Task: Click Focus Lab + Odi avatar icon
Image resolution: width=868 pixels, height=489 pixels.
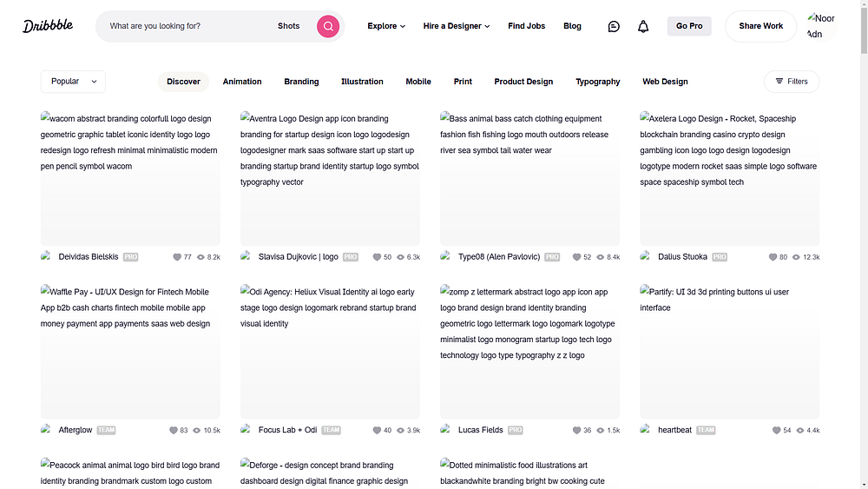Action: [x=247, y=430]
